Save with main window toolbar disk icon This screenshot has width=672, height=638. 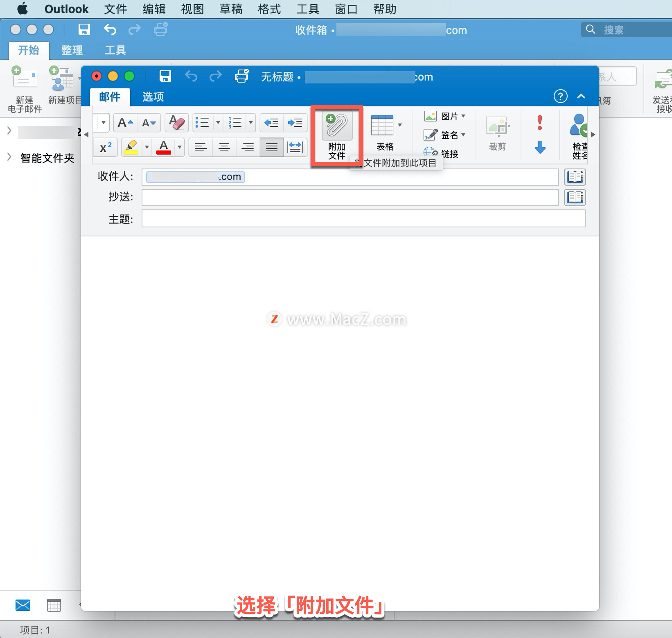pyautogui.click(x=84, y=29)
